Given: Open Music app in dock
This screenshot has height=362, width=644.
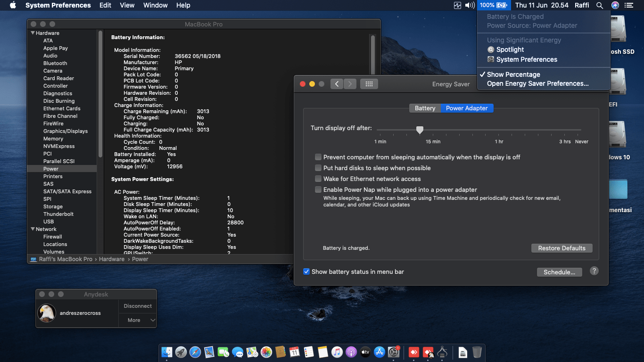Looking at the screenshot, I should click(337, 352).
